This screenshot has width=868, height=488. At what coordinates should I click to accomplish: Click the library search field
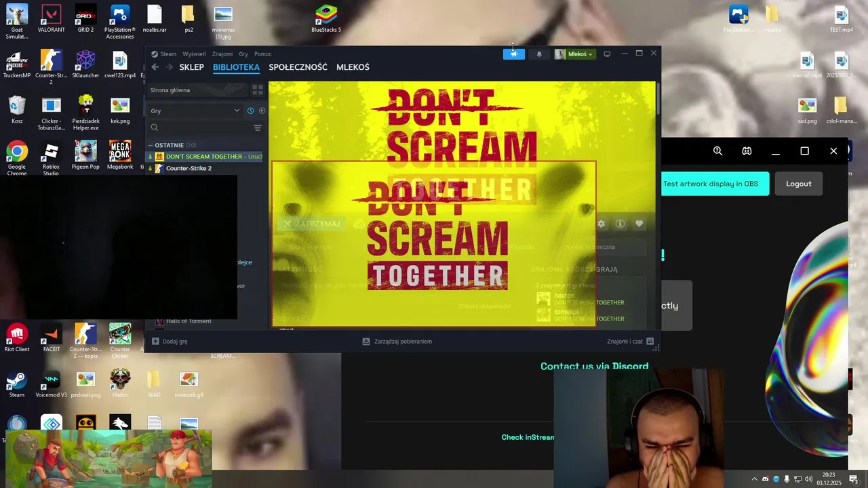point(199,127)
